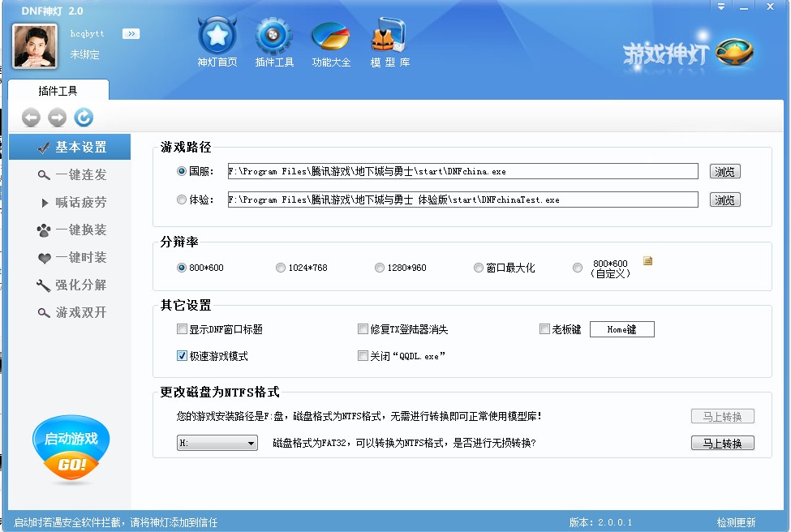The height and width of the screenshot is (532, 791).
Task: Select 1024*768 resolution radio button
Action: pyautogui.click(x=281, y=268)
